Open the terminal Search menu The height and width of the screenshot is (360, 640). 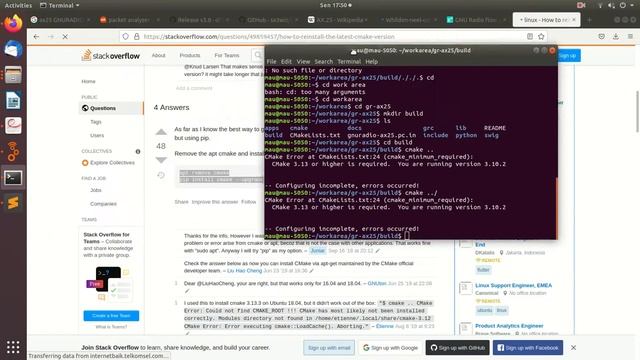coord(324,62)
